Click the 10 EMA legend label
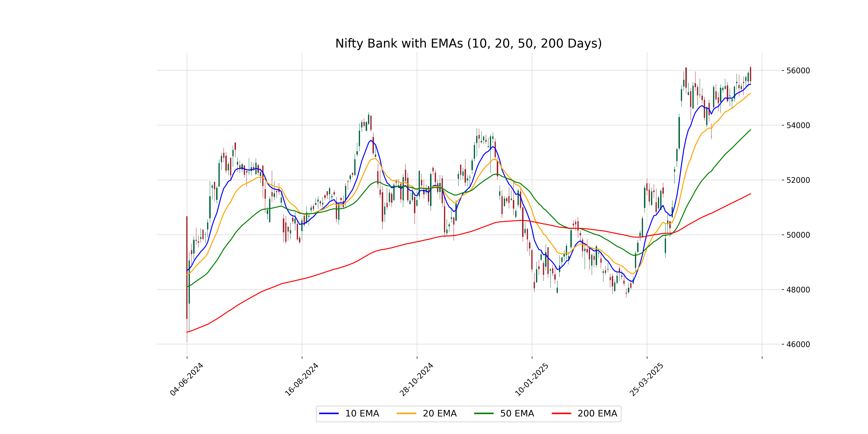The image size is (868, 434). [x=362, y=413]
